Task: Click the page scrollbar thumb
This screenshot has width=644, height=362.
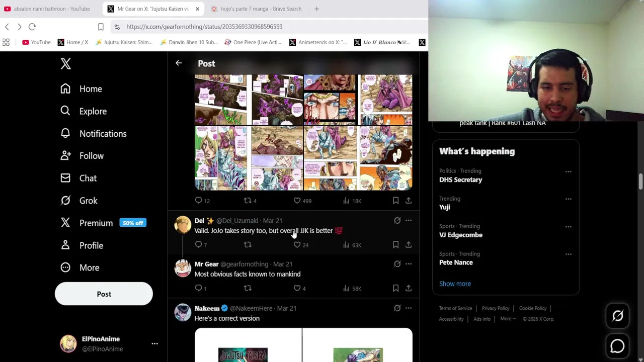Action: [641, 182]
